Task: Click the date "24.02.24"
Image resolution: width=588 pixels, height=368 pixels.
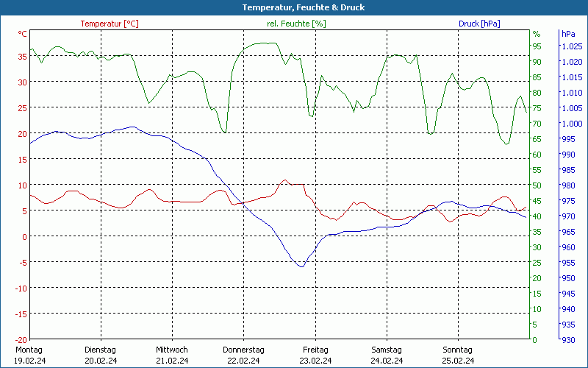Action: click(387, 361)
